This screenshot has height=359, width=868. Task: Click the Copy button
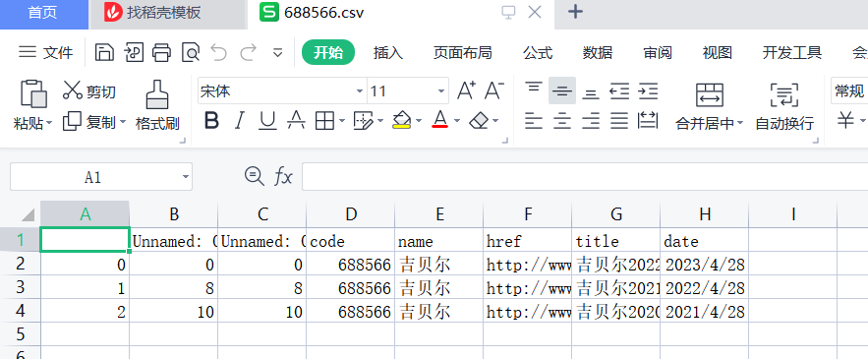[88, 121]
